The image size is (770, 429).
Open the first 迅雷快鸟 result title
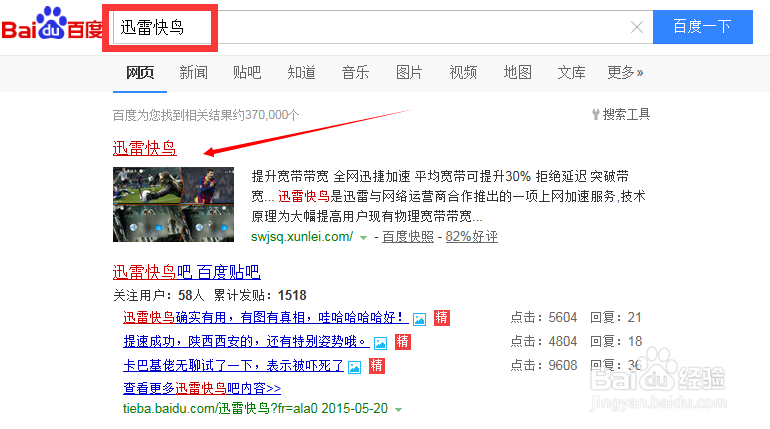pyautogui.click(x=144, y=148)
